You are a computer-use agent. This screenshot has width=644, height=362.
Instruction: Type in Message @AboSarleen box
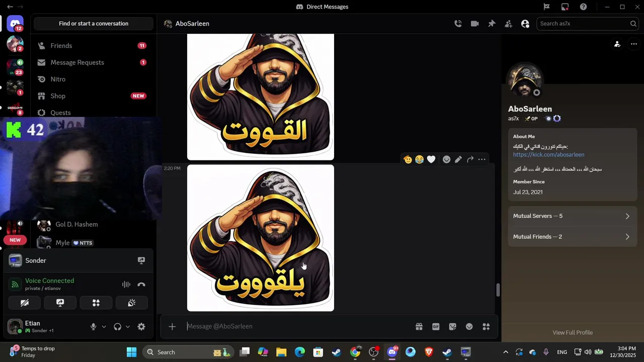297,326
